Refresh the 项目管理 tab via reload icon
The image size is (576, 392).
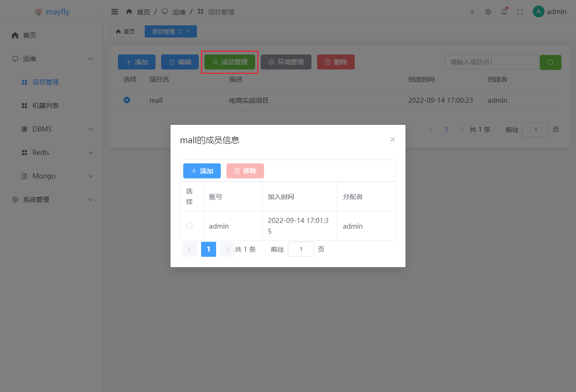pos(180,31)
